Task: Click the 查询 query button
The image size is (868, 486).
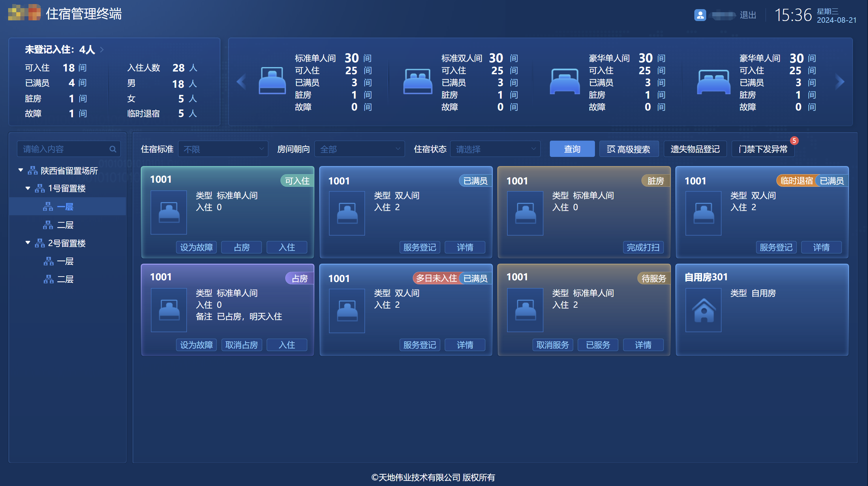Action: pyautogui.click(x=572, y=148)
